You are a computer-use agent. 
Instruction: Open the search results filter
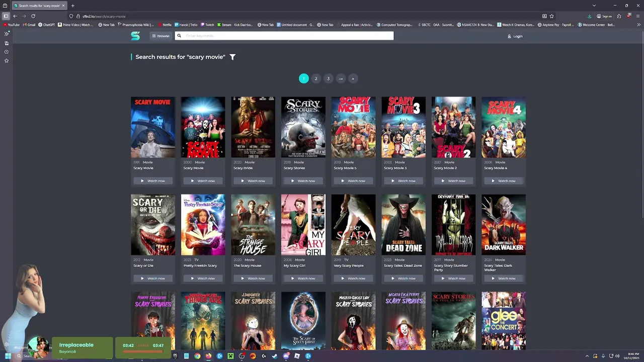[232, 57]
